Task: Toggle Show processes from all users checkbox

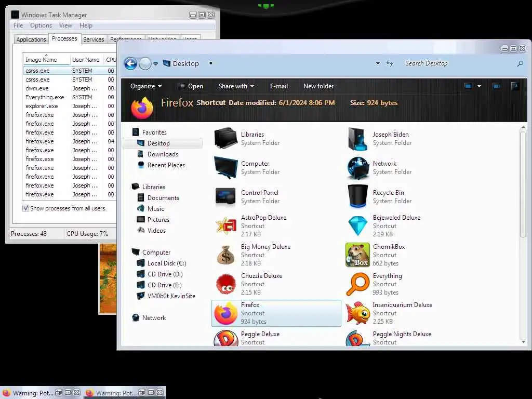Action: point(25,208)
